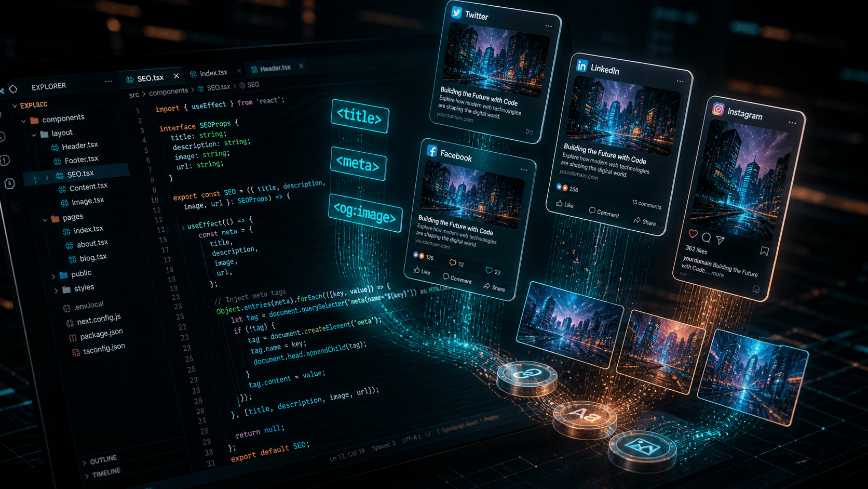This screenshot has width=868, height=489.
Task: Open yourdomain.com on the LinkedIn card
Action: 579,175
